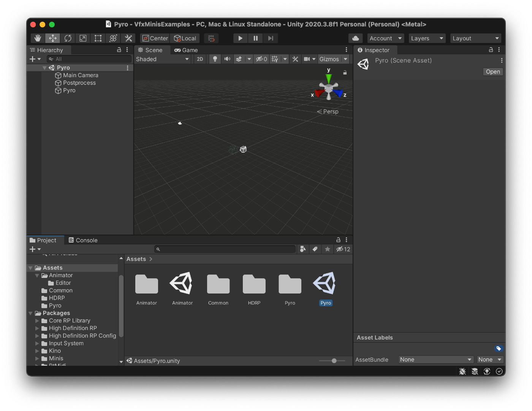Click the green Y axis on orientation gizmo
Image resolution: width=532 pixels, height=411 pixels.
click(x=329, y=78)
